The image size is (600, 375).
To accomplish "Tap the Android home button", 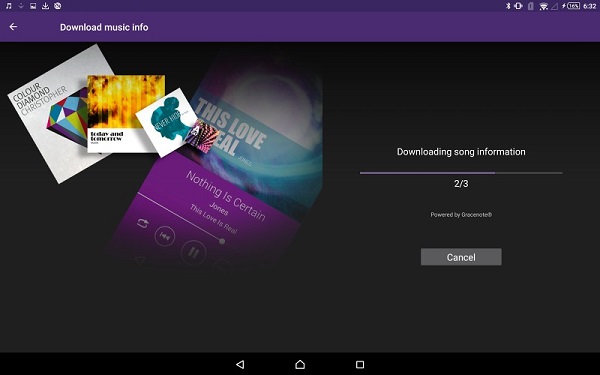I will [x=300, y=364].
